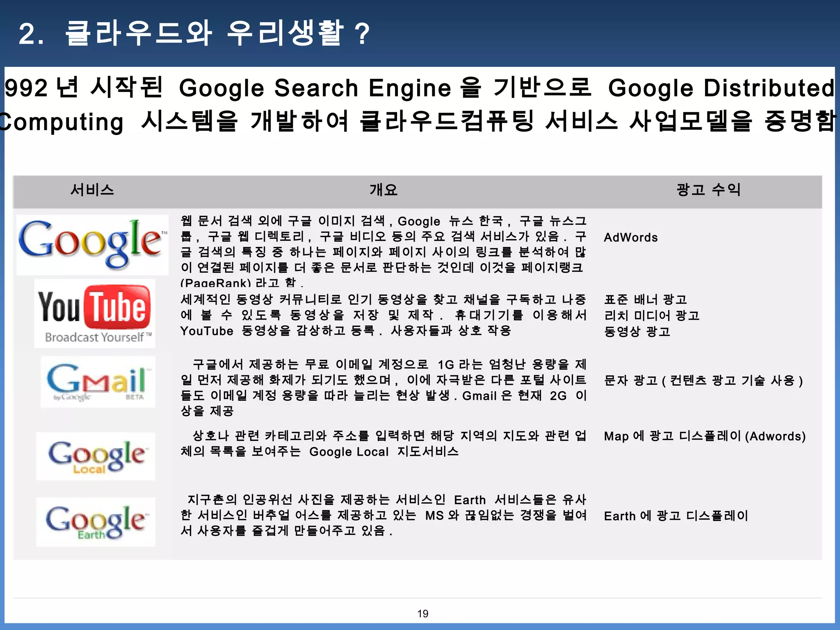Viewport: 840px width, 630px height.
Task: Click 'Earth 에 광고 디스플레이' cell
Action: (676, 516)
